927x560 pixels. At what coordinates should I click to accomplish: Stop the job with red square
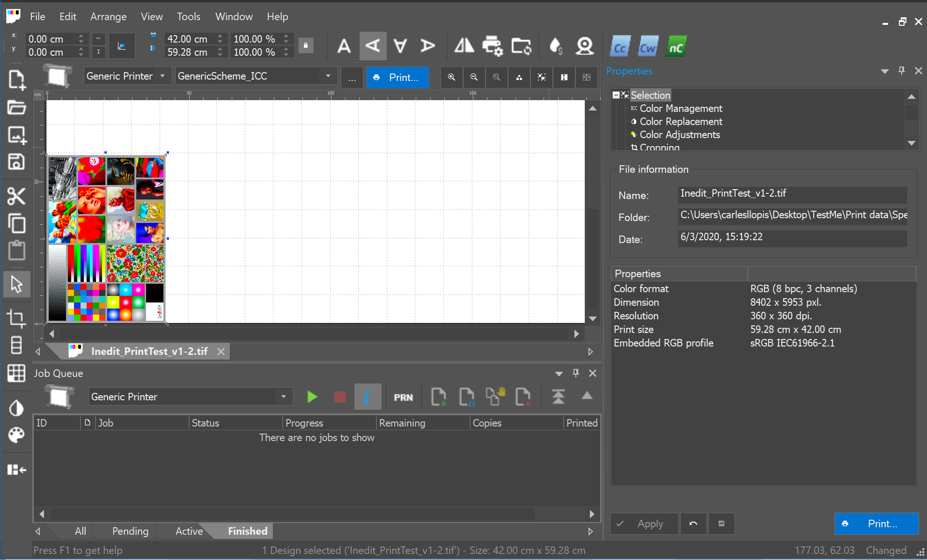pyautogui.click(x=340, y=397)
